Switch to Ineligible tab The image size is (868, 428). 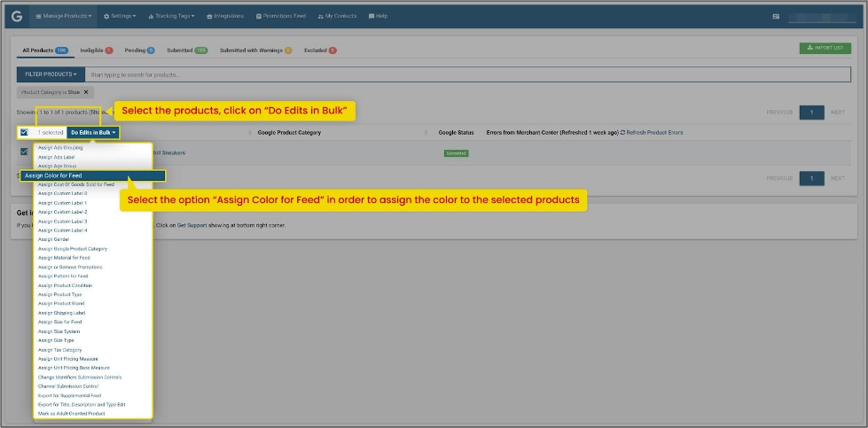(97, 51)
